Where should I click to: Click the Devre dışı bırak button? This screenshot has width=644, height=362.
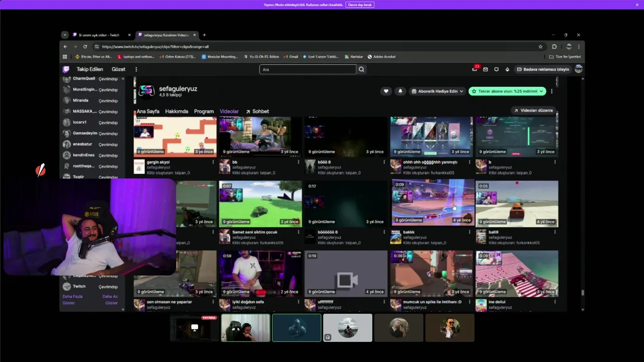point(360,5)
